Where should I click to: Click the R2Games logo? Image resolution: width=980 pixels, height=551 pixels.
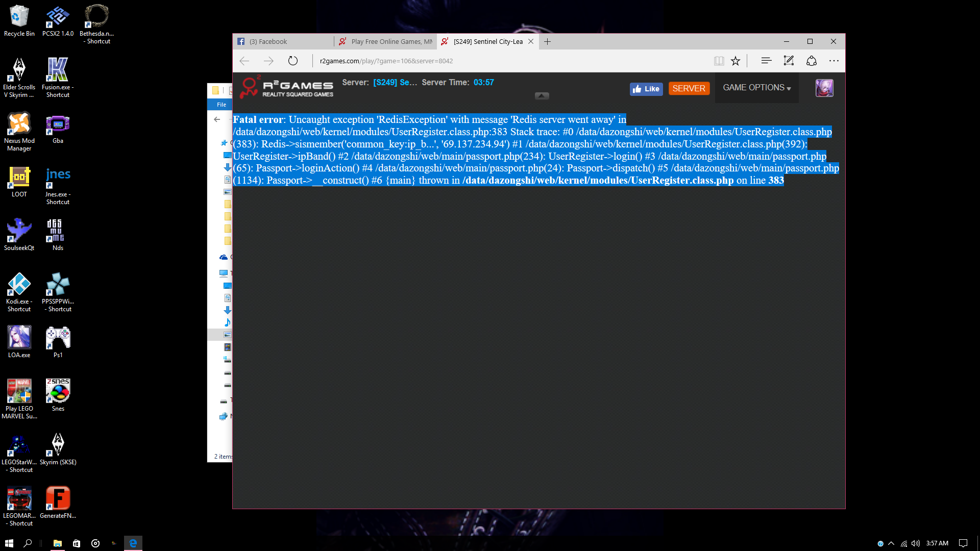pyautogui.click(x=287, y=88)
